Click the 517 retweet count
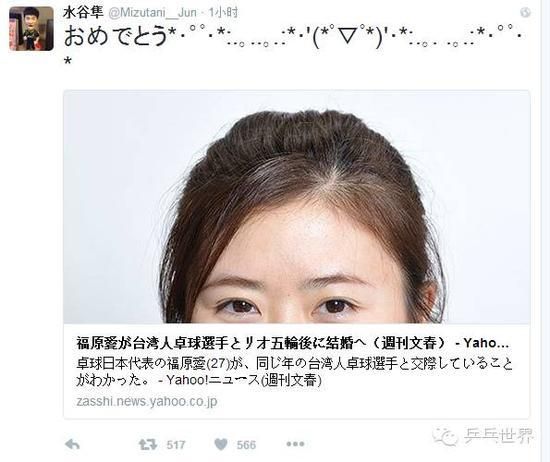 coord(176,445)
